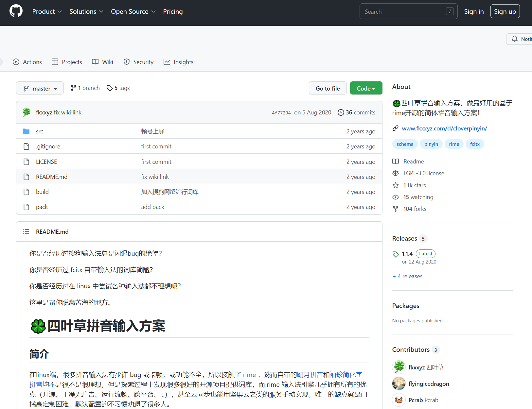The image size is (532, 409).
Task: Open the src folder
Action: [x=40, y=131]
